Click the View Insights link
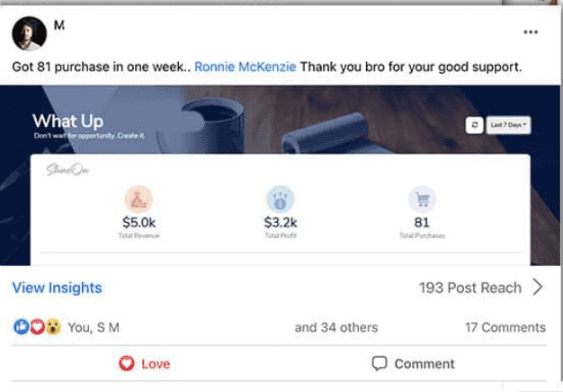 57,288
